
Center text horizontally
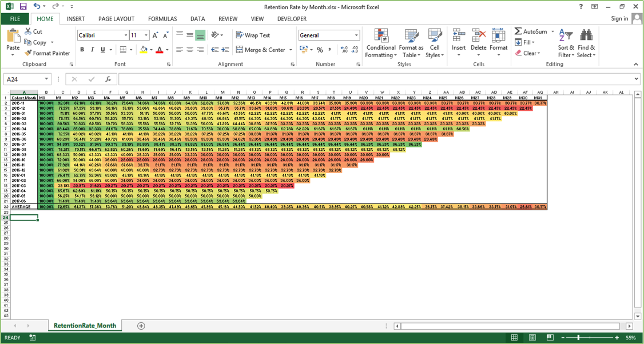190,50
